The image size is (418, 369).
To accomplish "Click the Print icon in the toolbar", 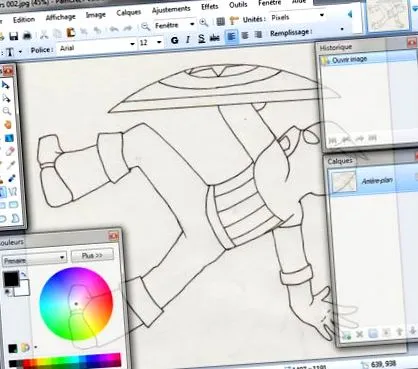I will [27, 35].
